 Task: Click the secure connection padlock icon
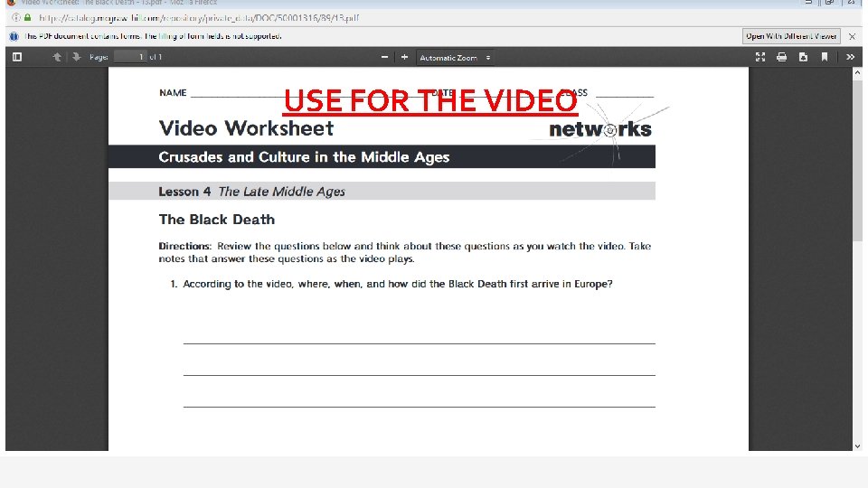click(27, 18)
